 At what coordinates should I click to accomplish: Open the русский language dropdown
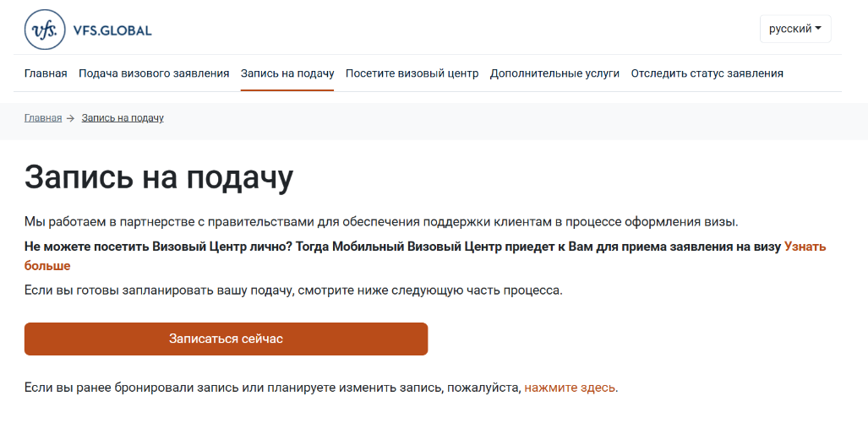[x=795, y=29]
